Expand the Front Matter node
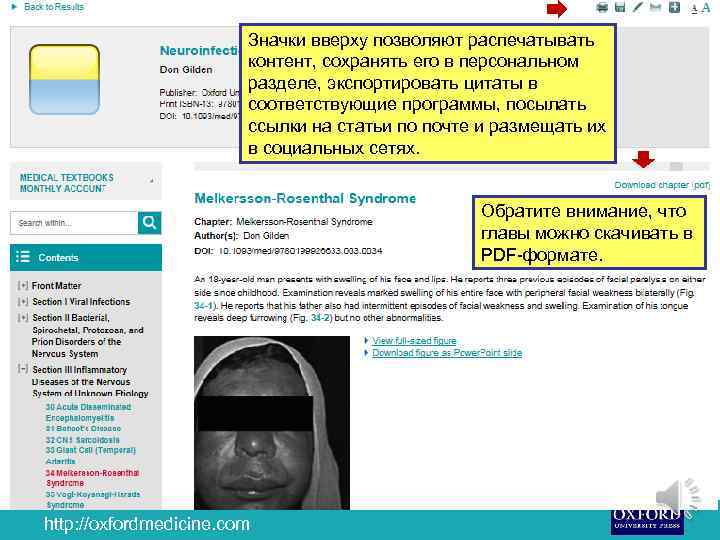This screenshot has height=540, width=720. (x=22, y=286)
